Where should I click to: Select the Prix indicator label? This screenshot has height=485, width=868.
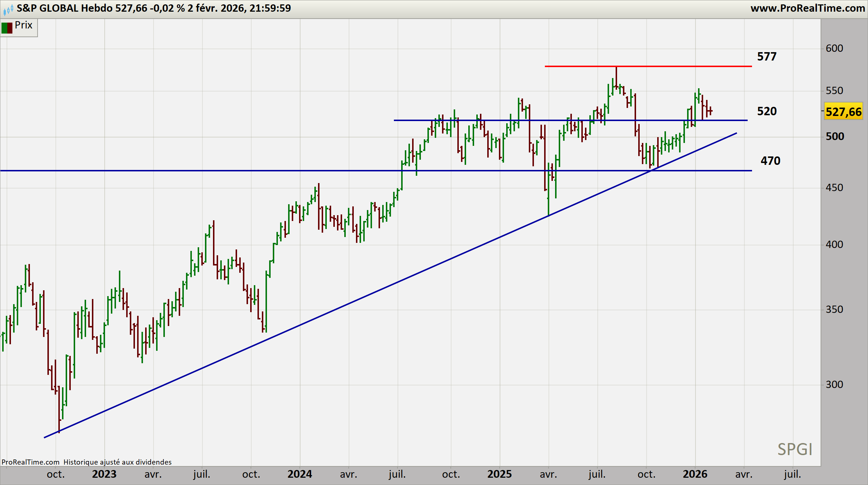point(24,25)
